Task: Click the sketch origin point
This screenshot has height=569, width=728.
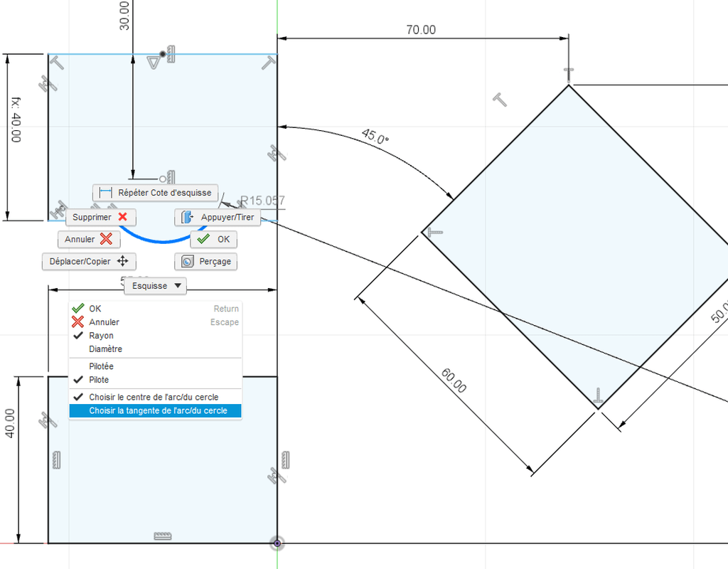Action: click(x=277, y=543)
